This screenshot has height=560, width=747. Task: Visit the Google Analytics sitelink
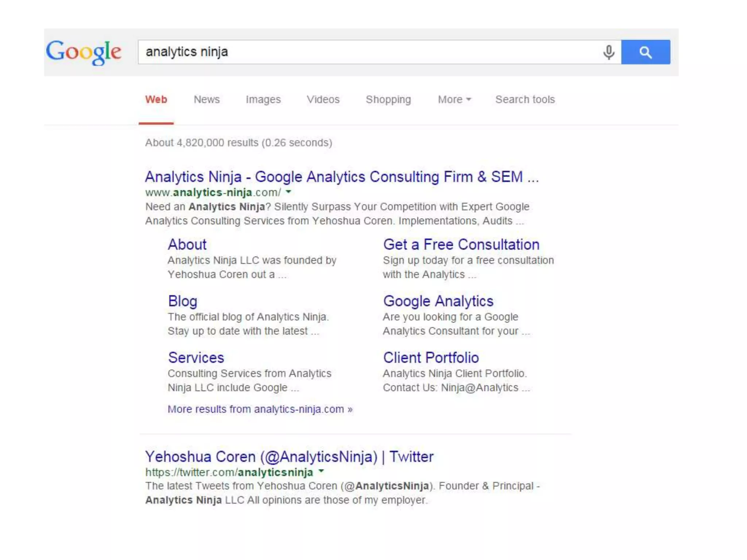click(438, 301)
